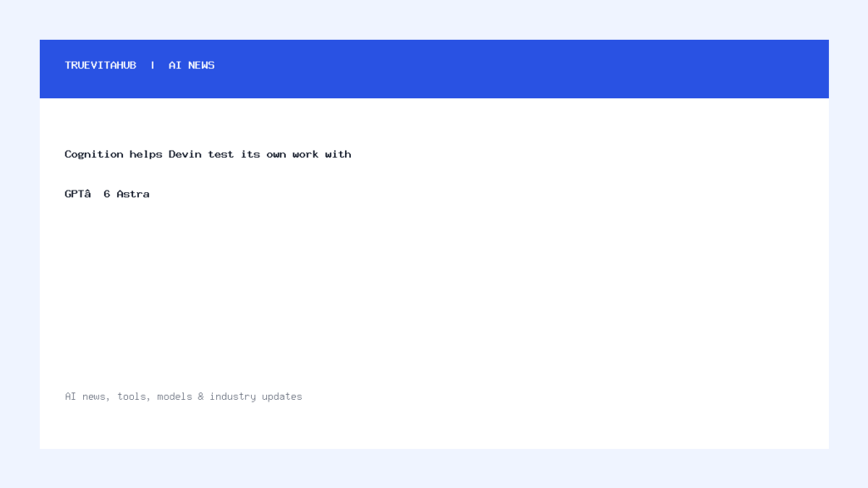Screen dimensions: 868x488
Task: Click the footer tagline about AI news
Action: [183, 396]
